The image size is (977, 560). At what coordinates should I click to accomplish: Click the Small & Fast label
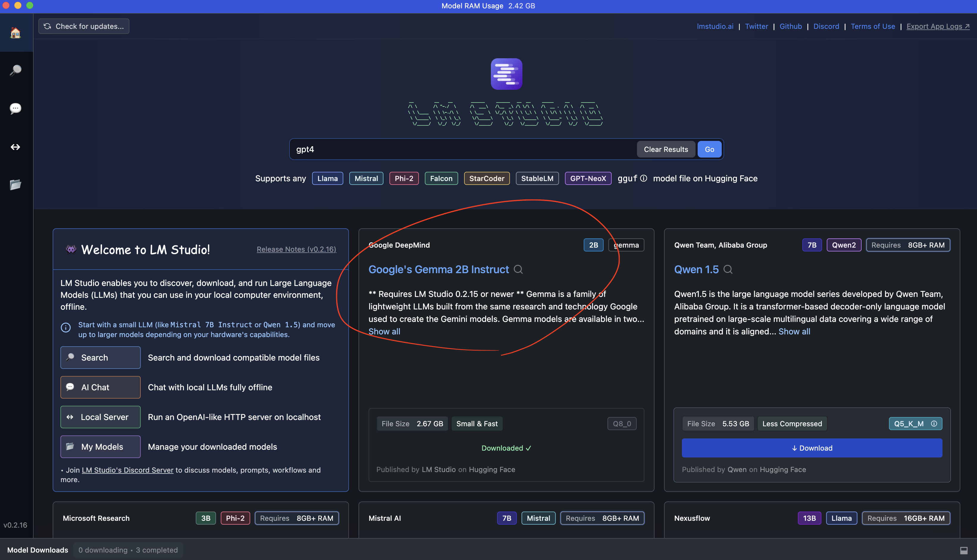(x=477, y=424)
